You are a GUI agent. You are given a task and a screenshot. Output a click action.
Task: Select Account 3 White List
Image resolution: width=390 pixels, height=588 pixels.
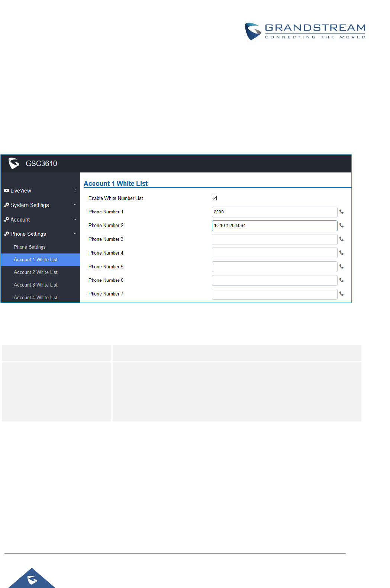coord(41,285)
